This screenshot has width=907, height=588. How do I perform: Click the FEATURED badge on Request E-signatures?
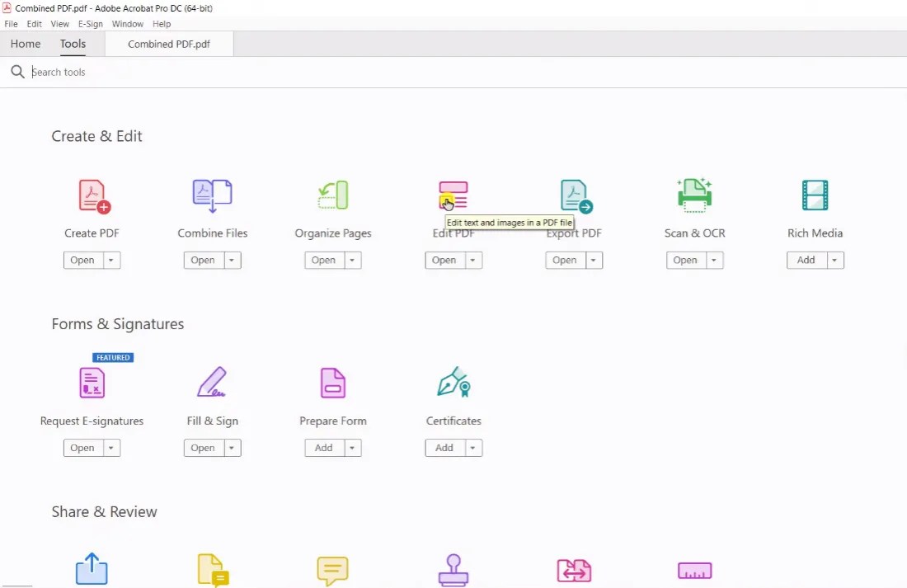112,357
